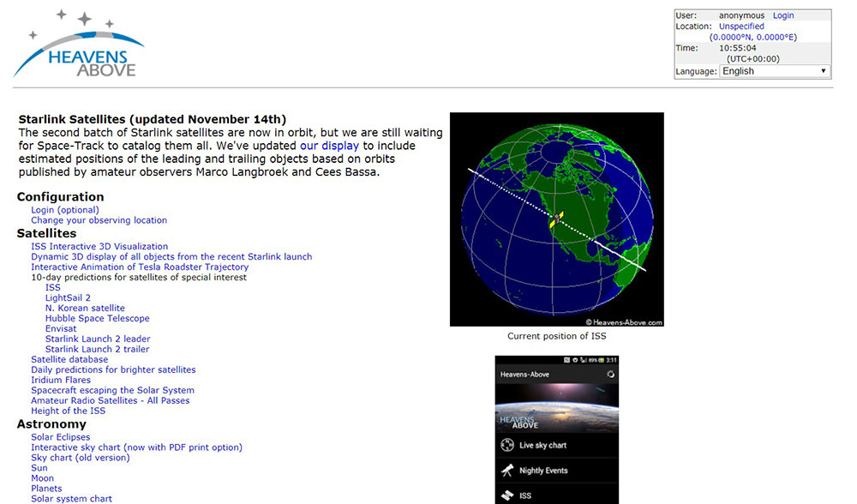Click the ISS satellite icon on the globe
Viewport: 857px width, 504px height.
pyautogui.click(x=556, y=220)
